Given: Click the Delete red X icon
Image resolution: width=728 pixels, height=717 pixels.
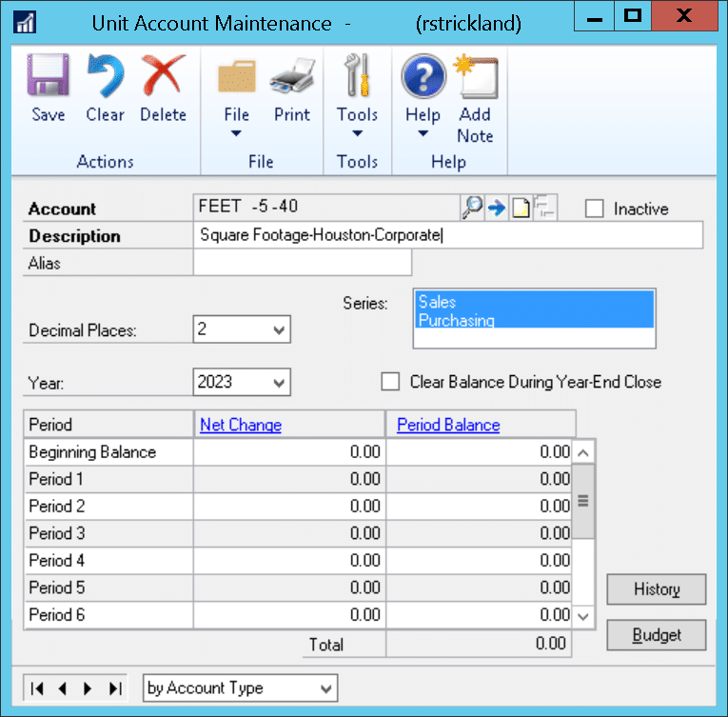Looking at the screenshot, I should (163, 75).
